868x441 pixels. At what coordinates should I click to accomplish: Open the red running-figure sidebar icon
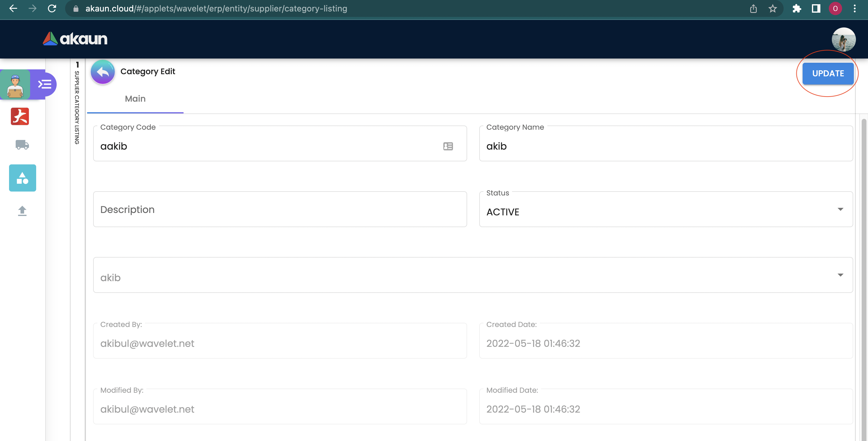pos(20,116)
